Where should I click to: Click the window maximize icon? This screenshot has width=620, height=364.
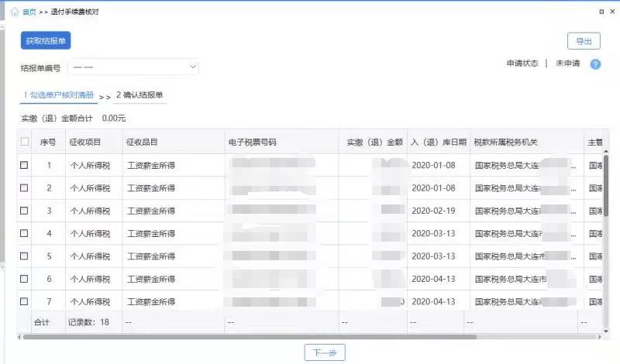point(601,12)
